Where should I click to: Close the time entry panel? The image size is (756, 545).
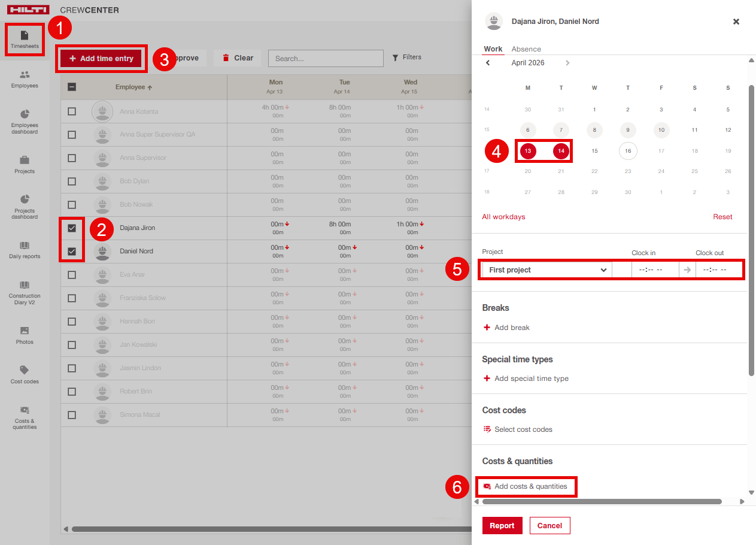(x=736, y=22)
